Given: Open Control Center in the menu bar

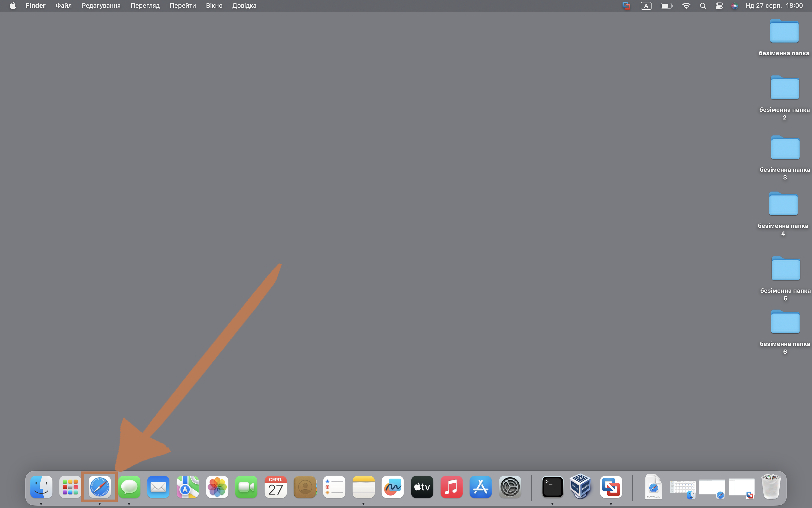Looking at the screenshot, I should [x=719, y=6].
